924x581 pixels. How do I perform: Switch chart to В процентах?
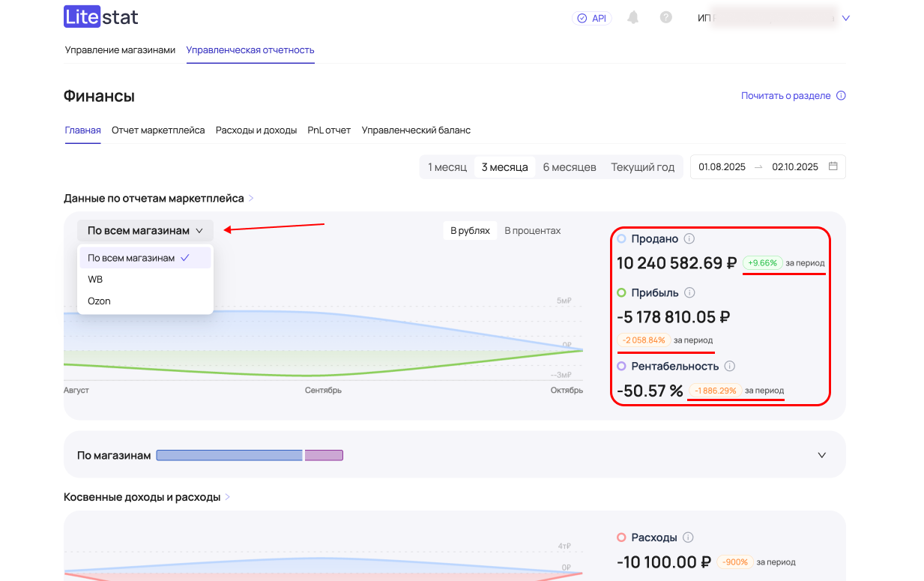coord(532,231)
